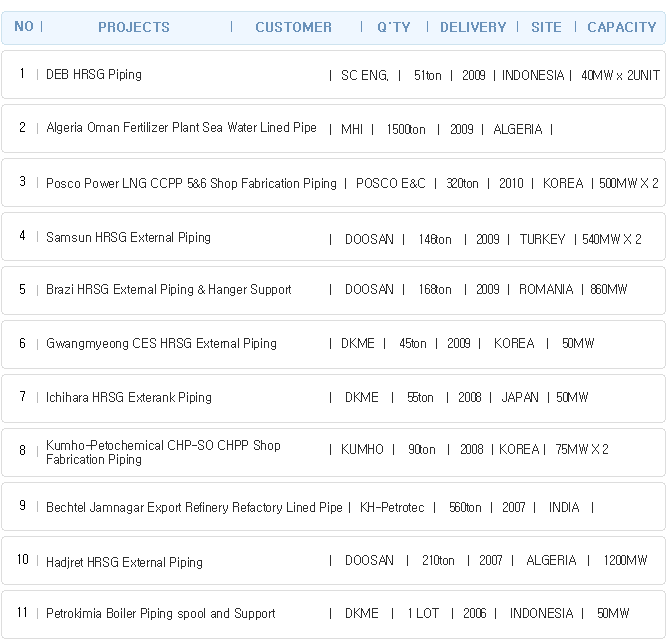Click 'ALGERIA' site in row 10
The width and height of the screenshot is (667, 643).
coord(551,560)
